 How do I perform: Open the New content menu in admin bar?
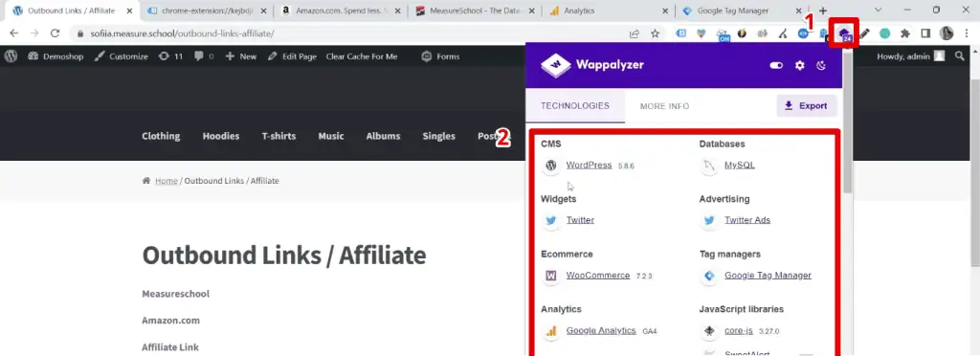coord(240,56)
